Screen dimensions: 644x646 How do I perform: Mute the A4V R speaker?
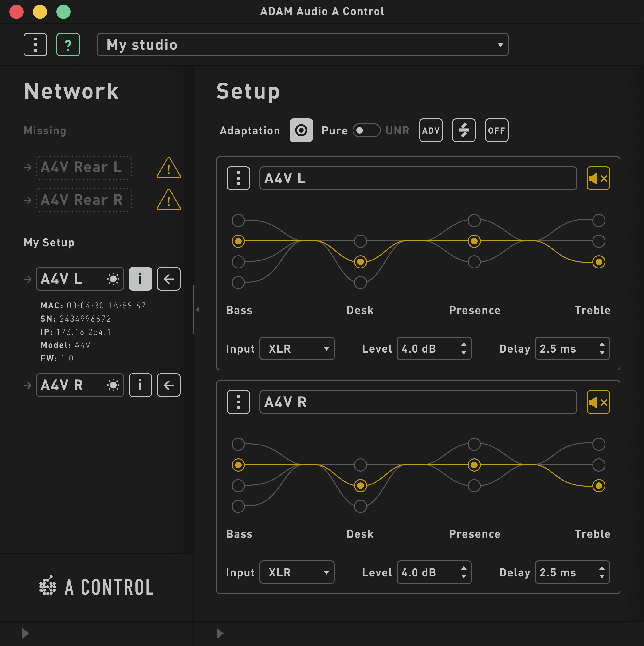coord(598,402)
